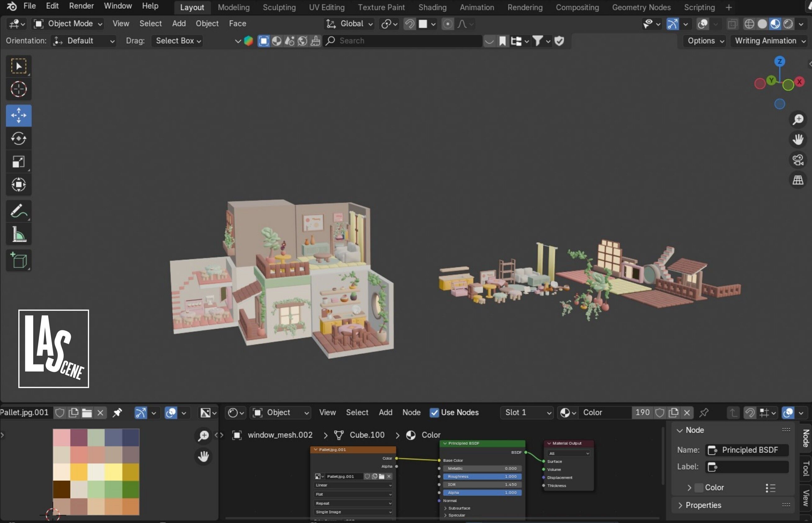This screenshot has width=812, height=523.
Task: Toggle camera view icon in viewport
Action: pos(798,160)
